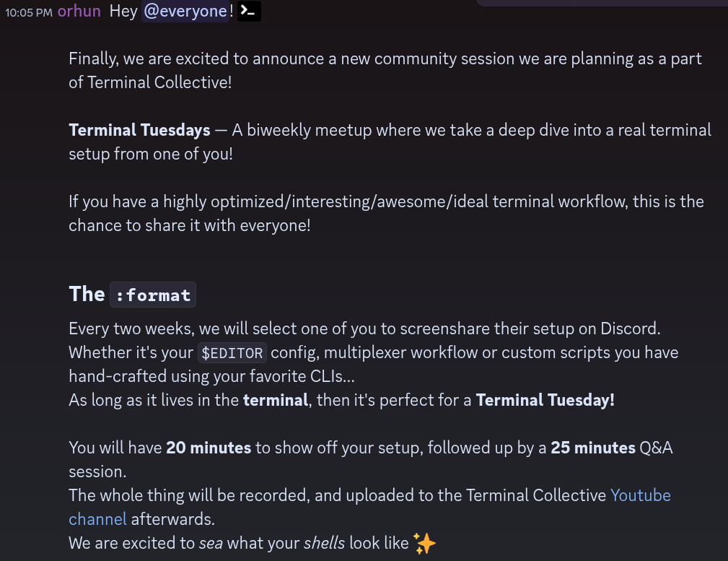Click the $EDITOR inline code snippet

pos(232,352)
